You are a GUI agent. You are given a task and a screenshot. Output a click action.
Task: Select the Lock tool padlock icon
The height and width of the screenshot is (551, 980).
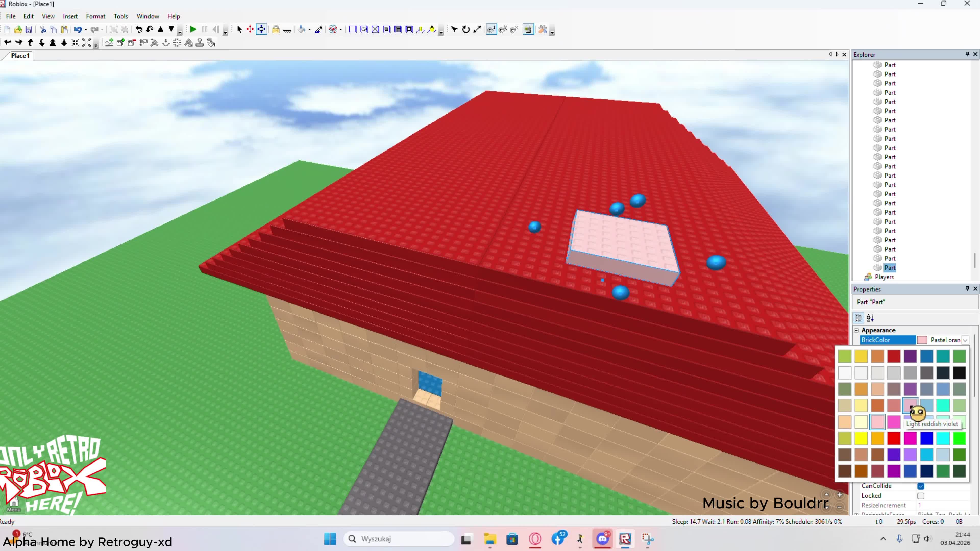[276, 29]
